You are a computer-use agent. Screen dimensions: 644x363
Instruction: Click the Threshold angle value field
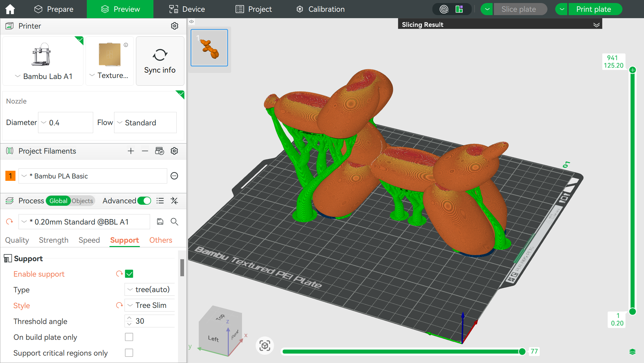[154, 321]
